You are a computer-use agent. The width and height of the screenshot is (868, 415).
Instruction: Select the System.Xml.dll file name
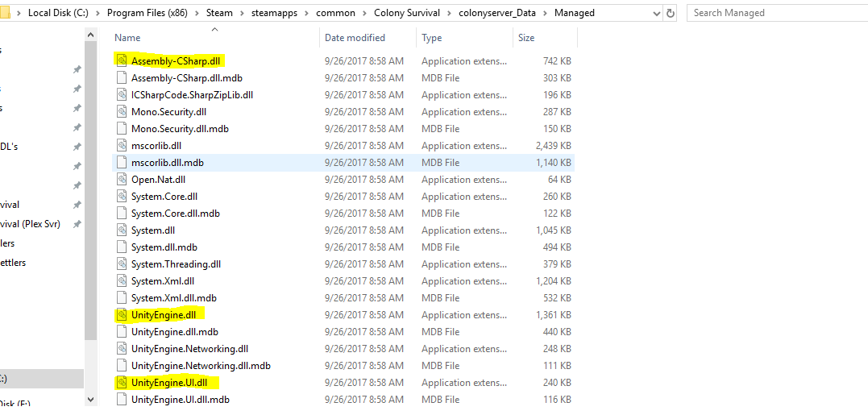point(163,281)
